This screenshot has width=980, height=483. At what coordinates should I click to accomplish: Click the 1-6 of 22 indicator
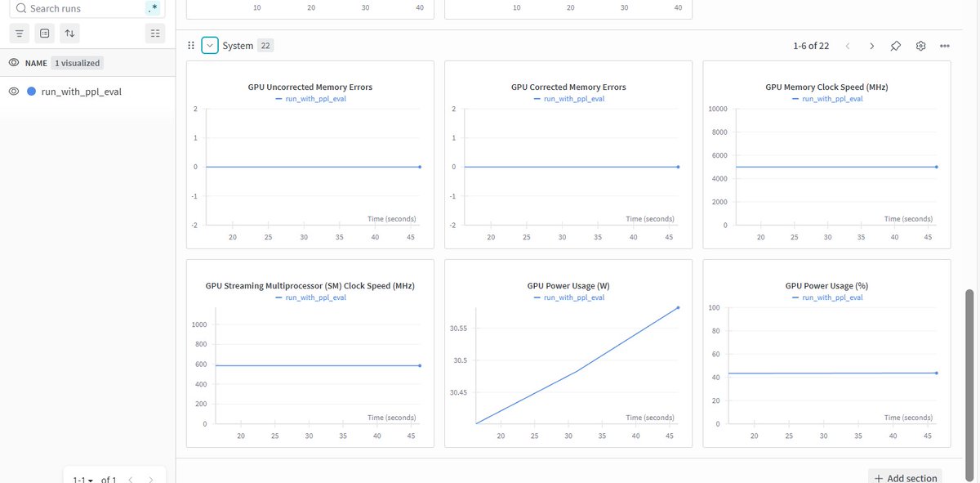click(x=811, y=46)
